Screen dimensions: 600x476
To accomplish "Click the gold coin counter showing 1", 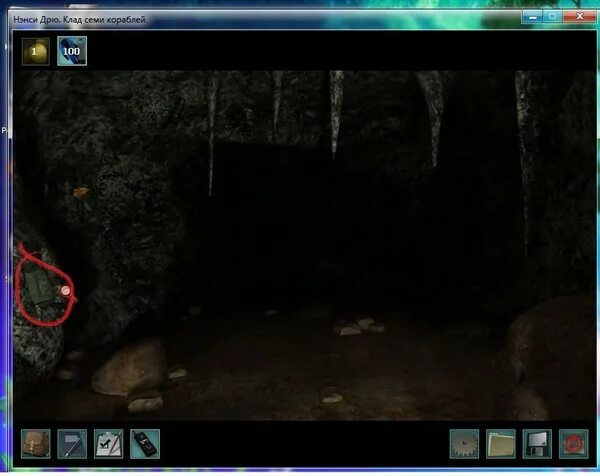I will (x=36, y=51).
